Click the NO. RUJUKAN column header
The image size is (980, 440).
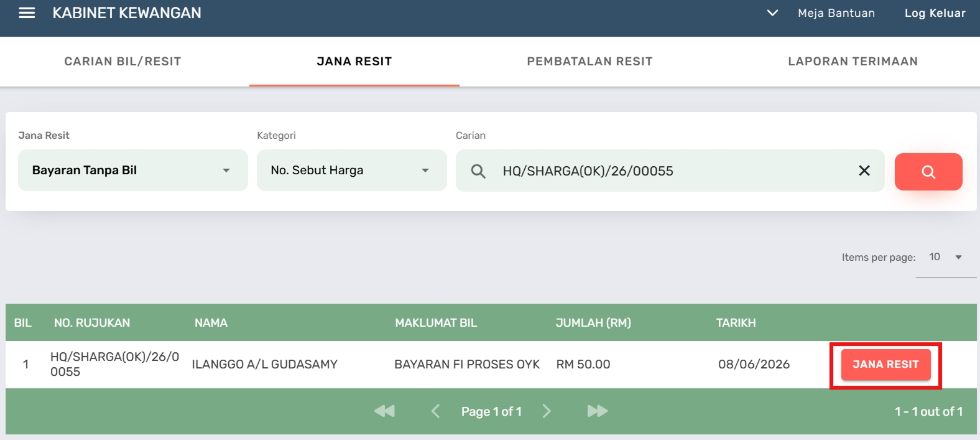coord(92,323)
